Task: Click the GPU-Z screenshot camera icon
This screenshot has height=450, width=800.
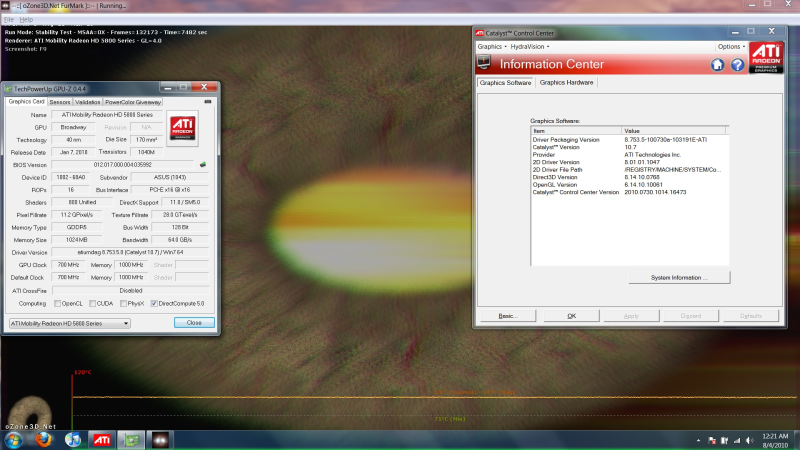Action: click(x=208, y=102)
